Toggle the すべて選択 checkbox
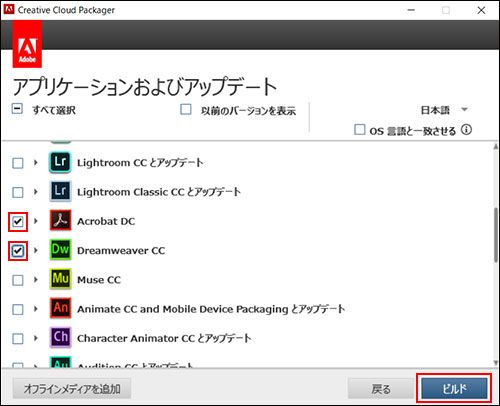The height and width of the screenshot is (406, 500). pyautogui.click(x=17, y=109)
